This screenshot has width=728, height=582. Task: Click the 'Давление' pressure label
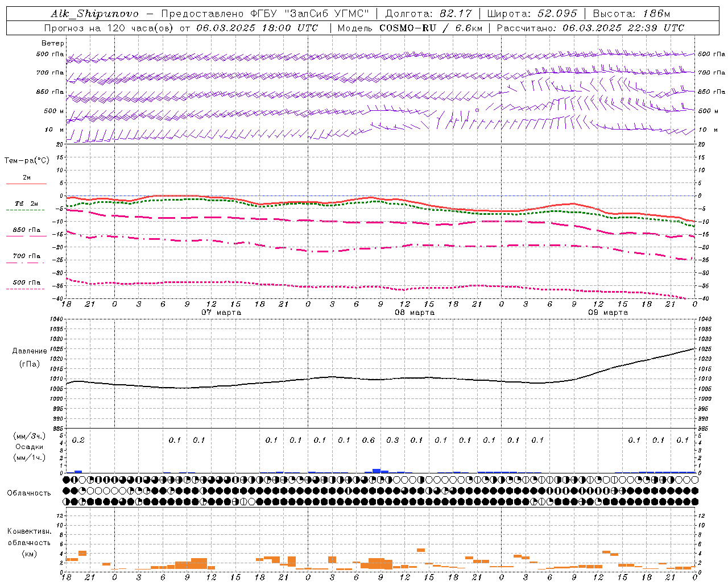click(29, 351)
